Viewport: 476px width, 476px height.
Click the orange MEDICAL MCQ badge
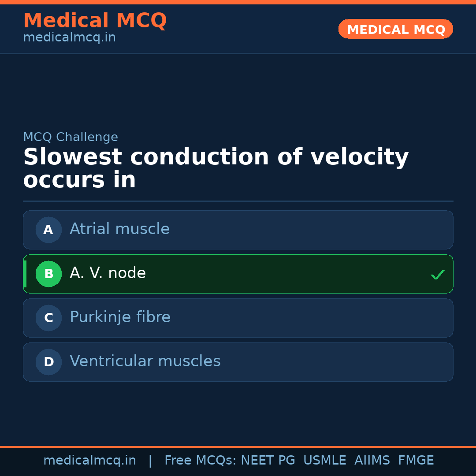(395, 29)
